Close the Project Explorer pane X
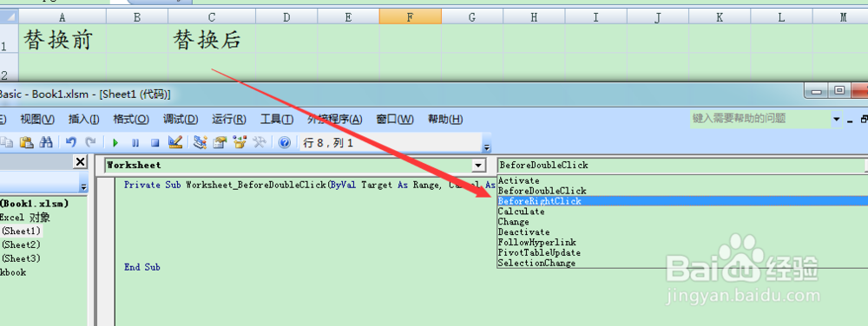 coord(80,161)
